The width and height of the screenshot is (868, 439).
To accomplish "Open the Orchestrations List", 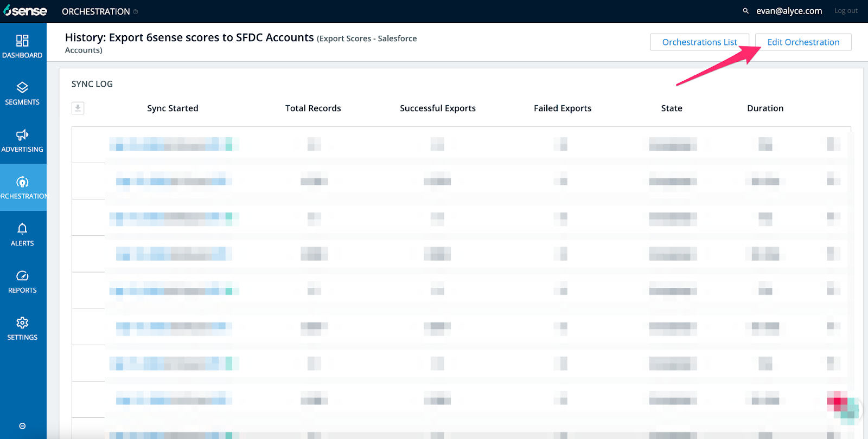I will tap(699, 42).
